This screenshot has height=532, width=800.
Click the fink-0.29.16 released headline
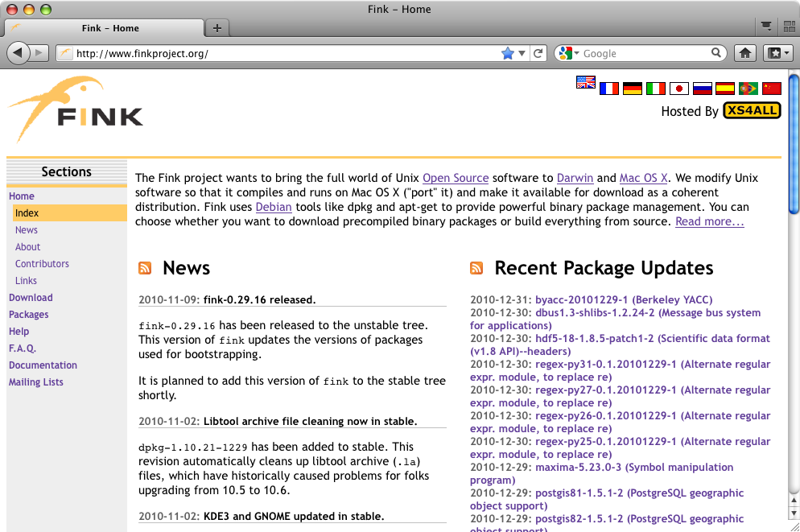(260, 300)
